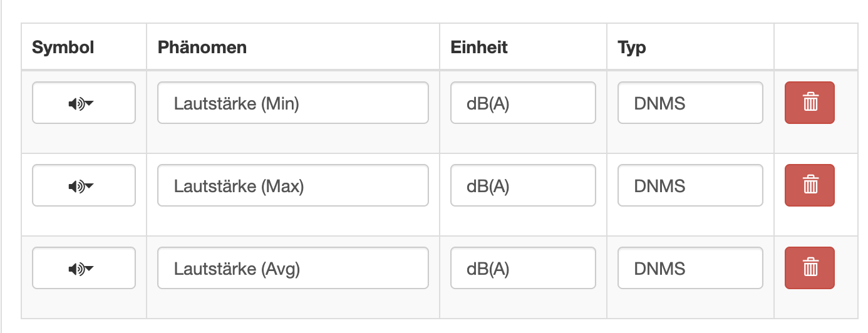Select DNMS field in Lautstärke (Avg) row
This screenshot has height=333, width=868.
(690, 268)
